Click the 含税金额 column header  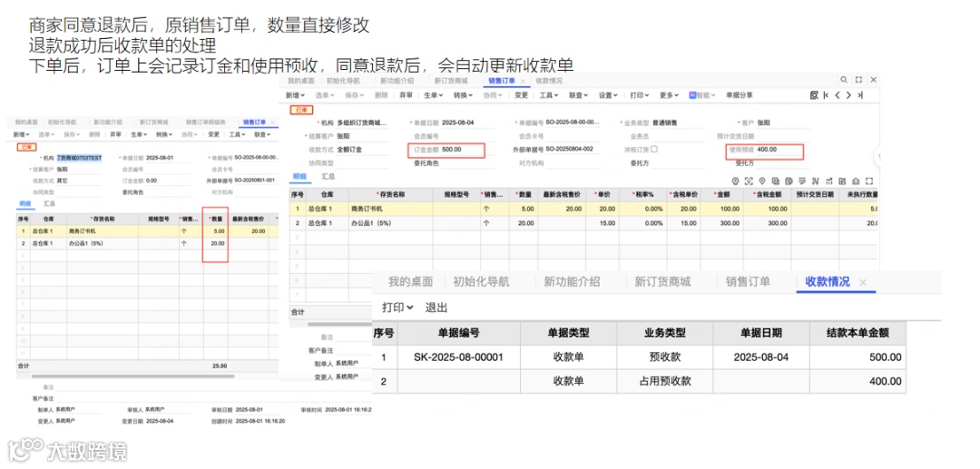click(x=769, y=195)
